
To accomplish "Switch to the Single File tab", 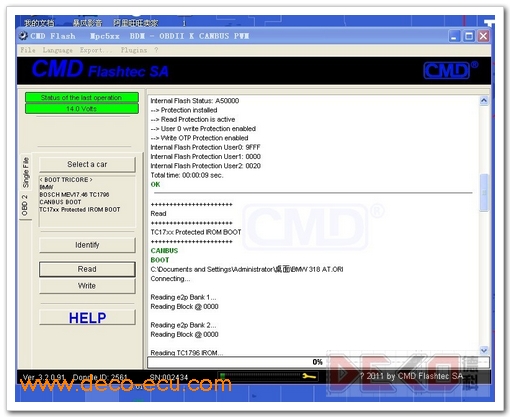I will point(26,172).
